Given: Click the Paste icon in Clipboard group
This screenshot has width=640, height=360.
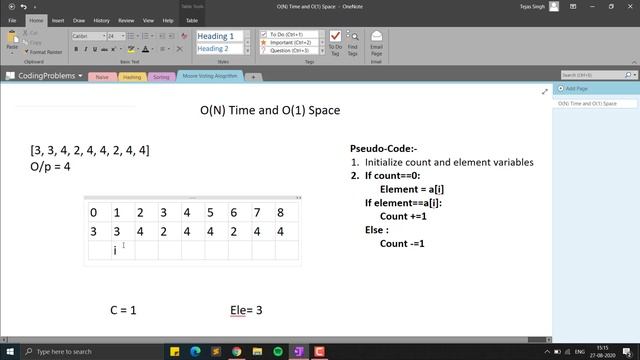Looking at the screenshot, I should click(x=12, y=37).
